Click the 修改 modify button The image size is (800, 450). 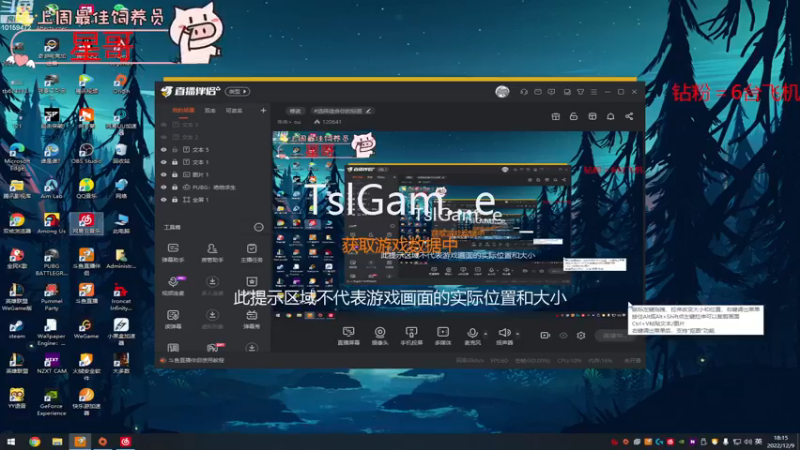(295, 111)
